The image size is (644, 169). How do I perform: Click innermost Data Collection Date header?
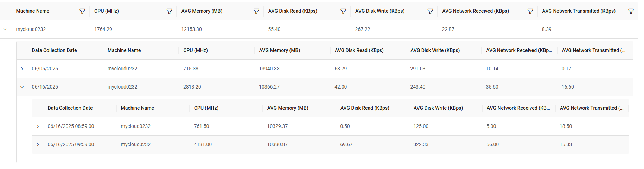[70, 108]
